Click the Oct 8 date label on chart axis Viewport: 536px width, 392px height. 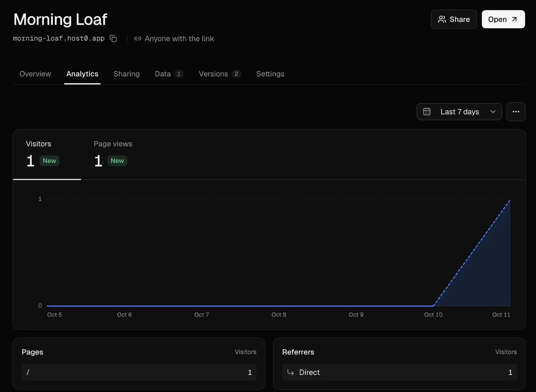click(279, 315)
